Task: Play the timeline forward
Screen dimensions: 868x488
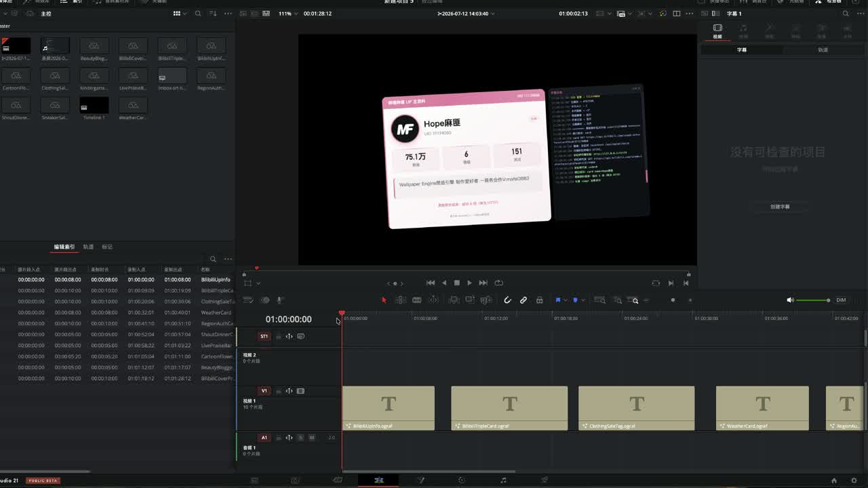Action: click(x=469, y=283)
